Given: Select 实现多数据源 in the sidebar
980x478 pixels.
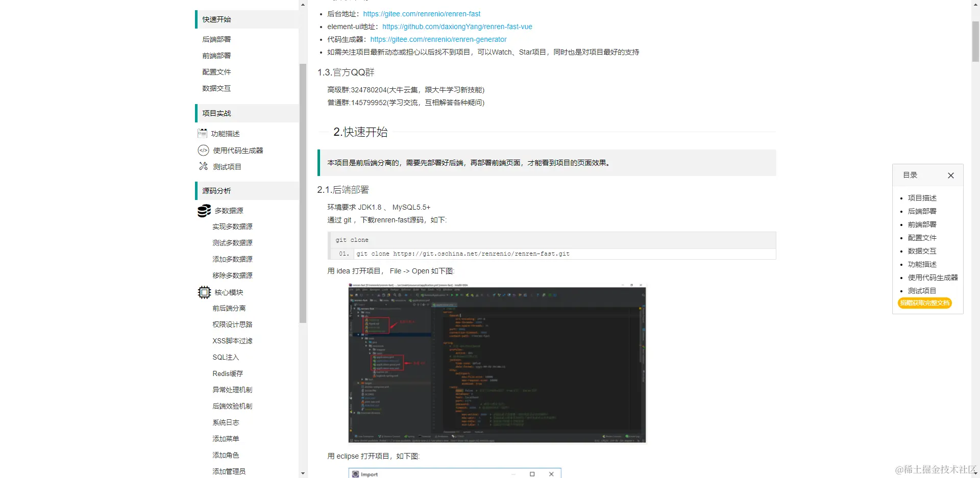Looking at the screenshot, I should pos(232,227).
